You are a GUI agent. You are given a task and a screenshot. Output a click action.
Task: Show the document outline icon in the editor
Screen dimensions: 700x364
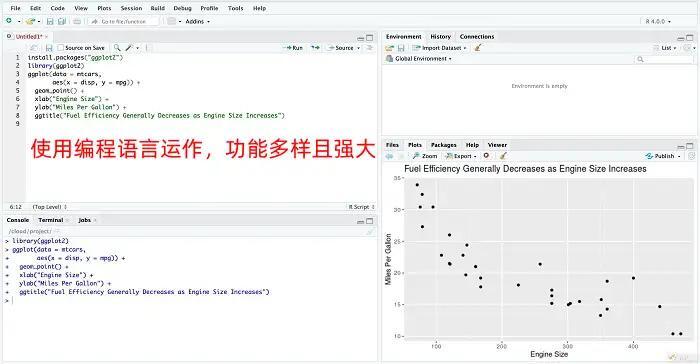pyautogui.click(x=370, y=48)
